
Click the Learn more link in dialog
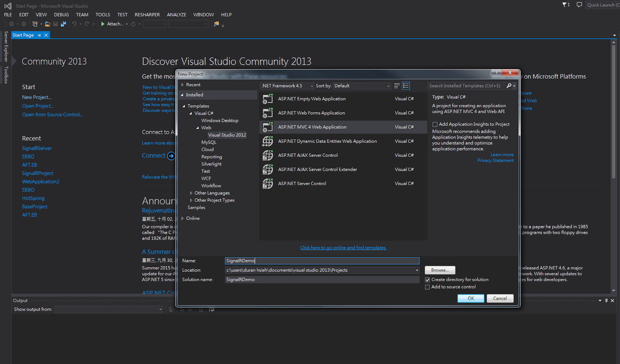coord(502,155)
